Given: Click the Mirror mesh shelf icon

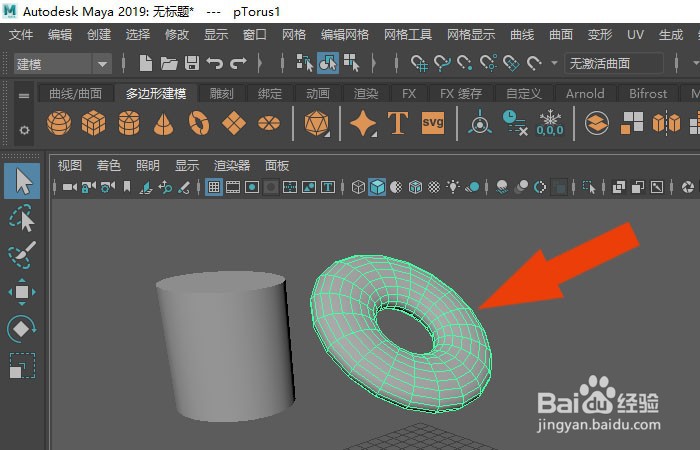Looking at the screenshot, I should click(x=667, y=123).
